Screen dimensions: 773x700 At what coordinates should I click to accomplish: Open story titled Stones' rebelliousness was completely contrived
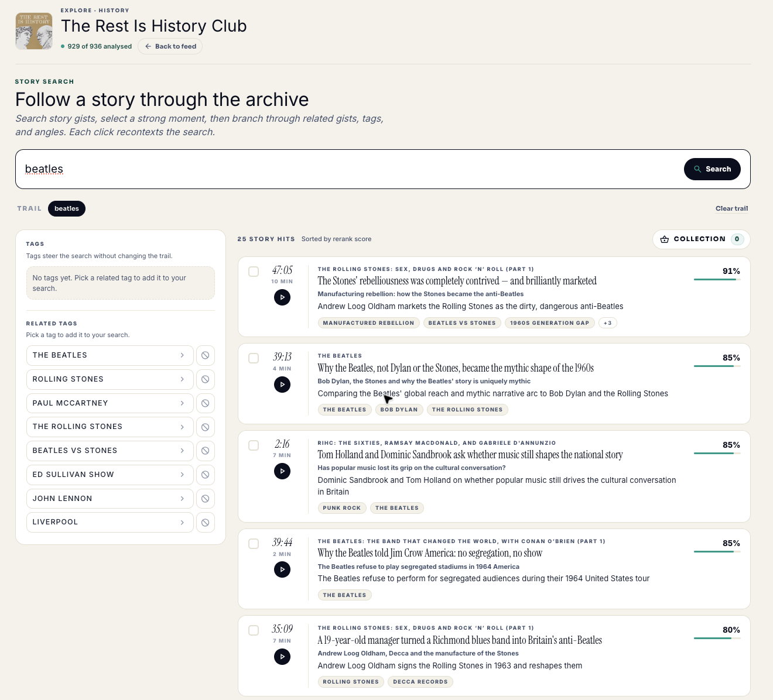pos(457,281)
